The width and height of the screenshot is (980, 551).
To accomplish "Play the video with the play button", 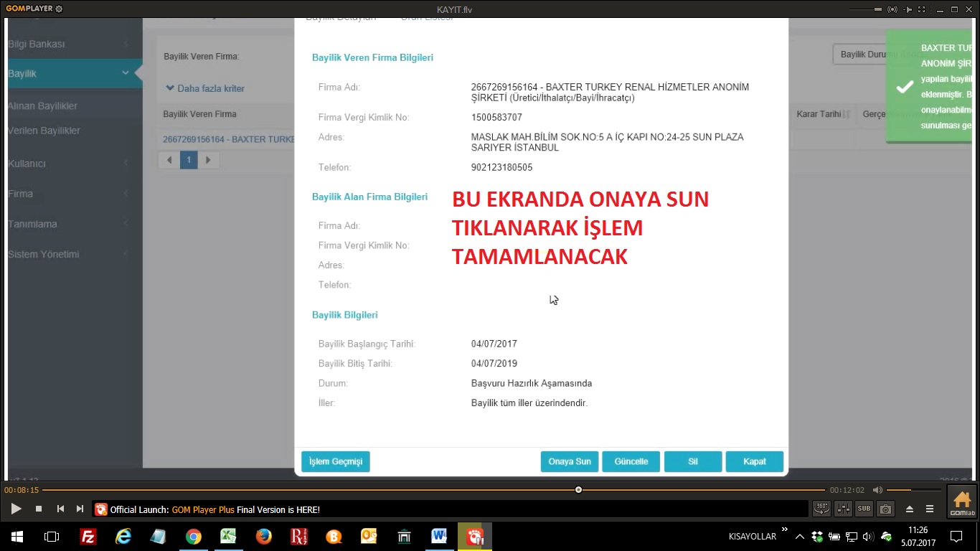I will pyautogui.click(x=16, y=509).
